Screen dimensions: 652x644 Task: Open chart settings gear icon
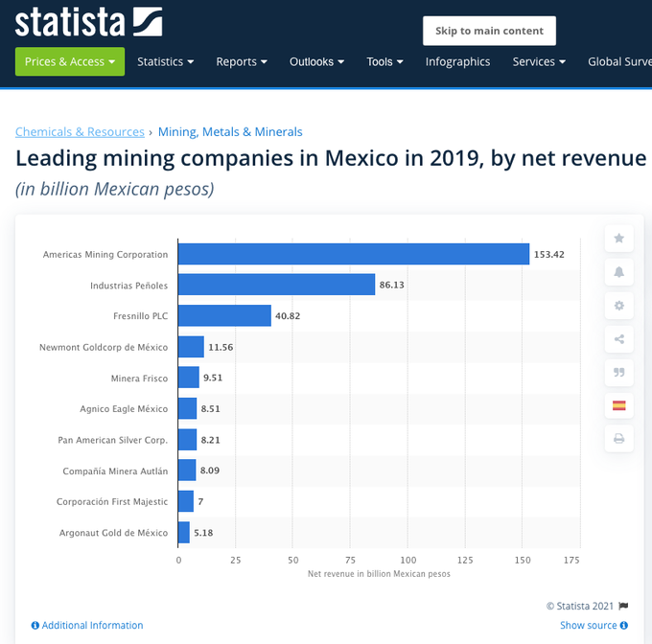[618, 306]
